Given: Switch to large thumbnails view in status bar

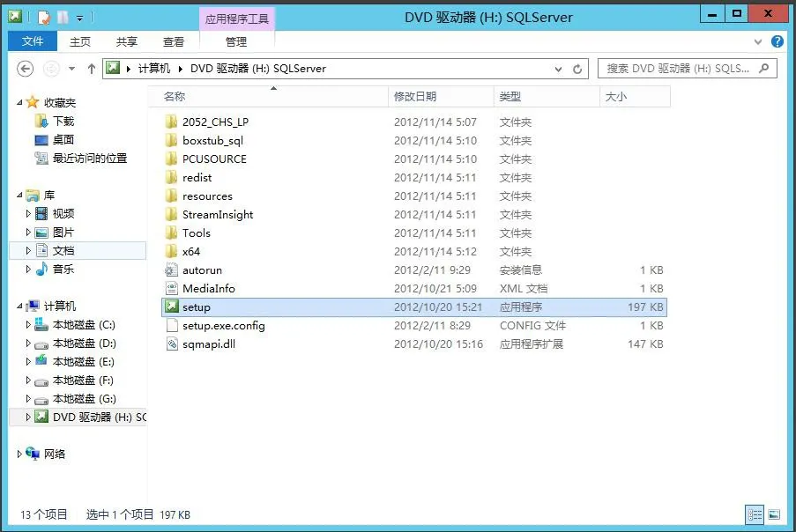Looking at the screenshot, I should point(776,514).
